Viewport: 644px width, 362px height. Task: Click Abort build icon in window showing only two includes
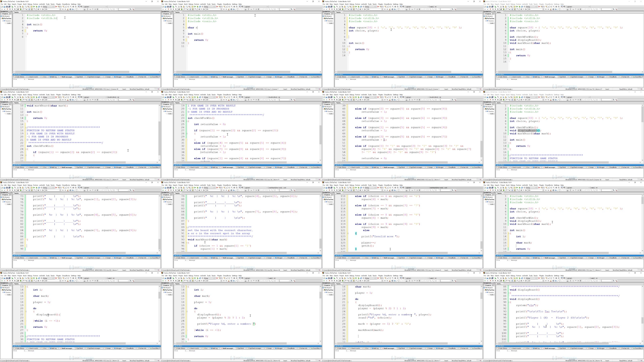click(41, 7)
